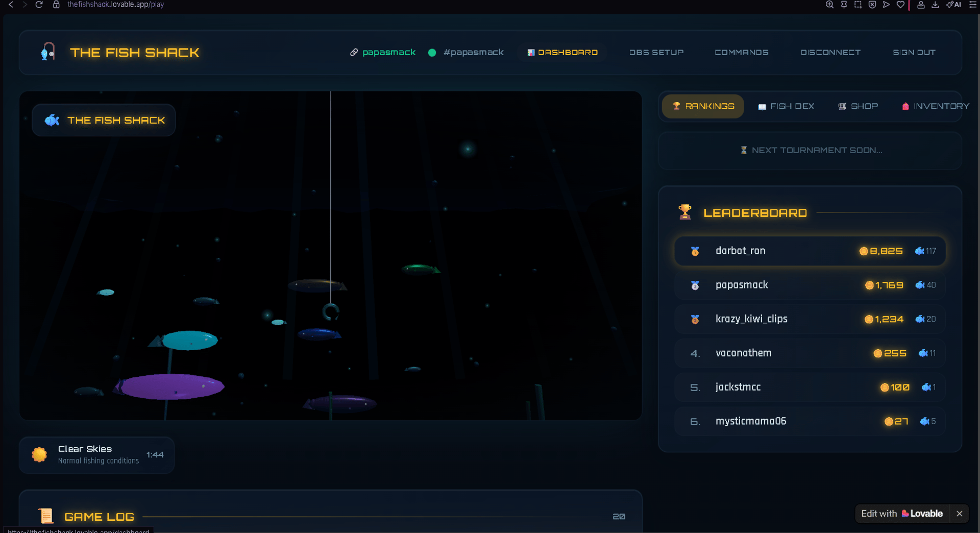Screen dimensions: 980x533
Task: Select the Rankings tab
Action: click(x=703, y=106)
